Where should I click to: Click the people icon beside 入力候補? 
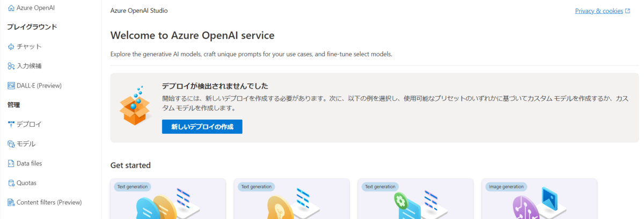click(11, 66)
